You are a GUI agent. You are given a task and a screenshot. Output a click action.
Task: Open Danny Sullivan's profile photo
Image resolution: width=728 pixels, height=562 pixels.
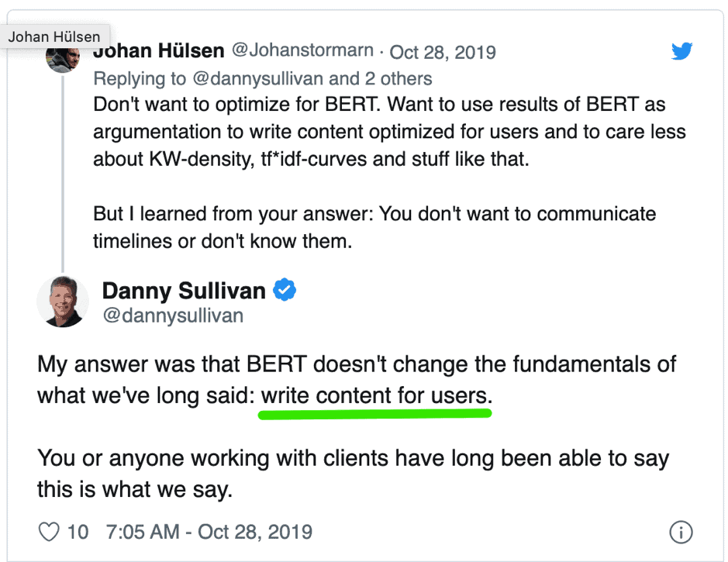(x=63, y=301)
